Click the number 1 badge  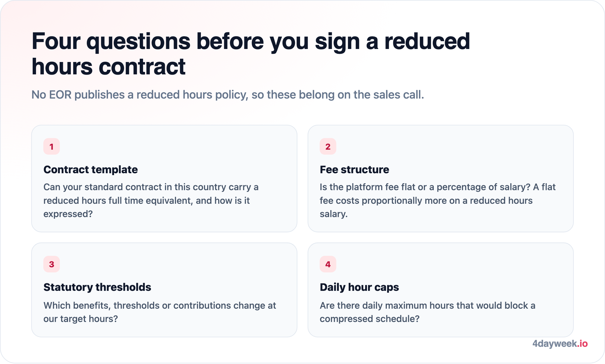(51, 147)
